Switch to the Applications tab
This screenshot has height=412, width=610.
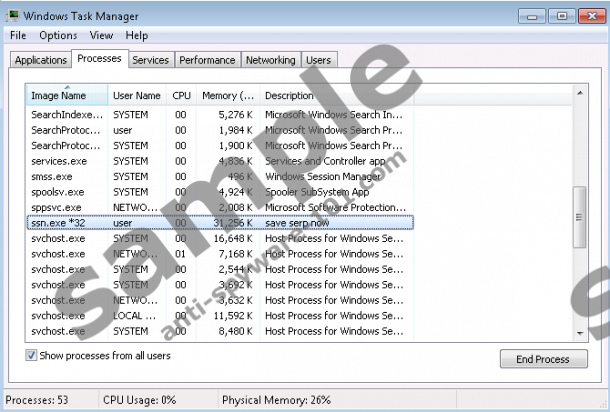(41, 60)
